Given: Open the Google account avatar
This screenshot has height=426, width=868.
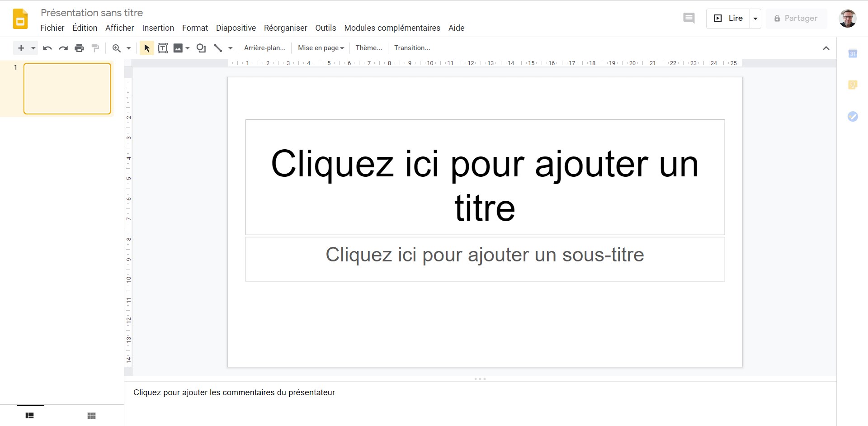Looking at the screenshot, I should click(848, 19).
